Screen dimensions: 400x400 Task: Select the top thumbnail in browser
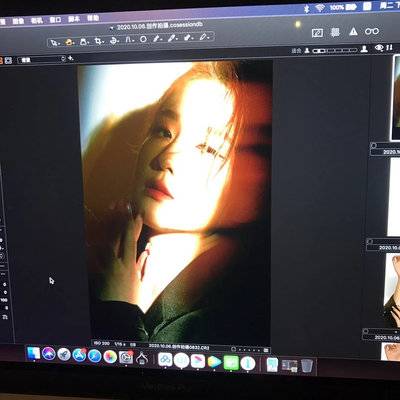tap(396, 97)
